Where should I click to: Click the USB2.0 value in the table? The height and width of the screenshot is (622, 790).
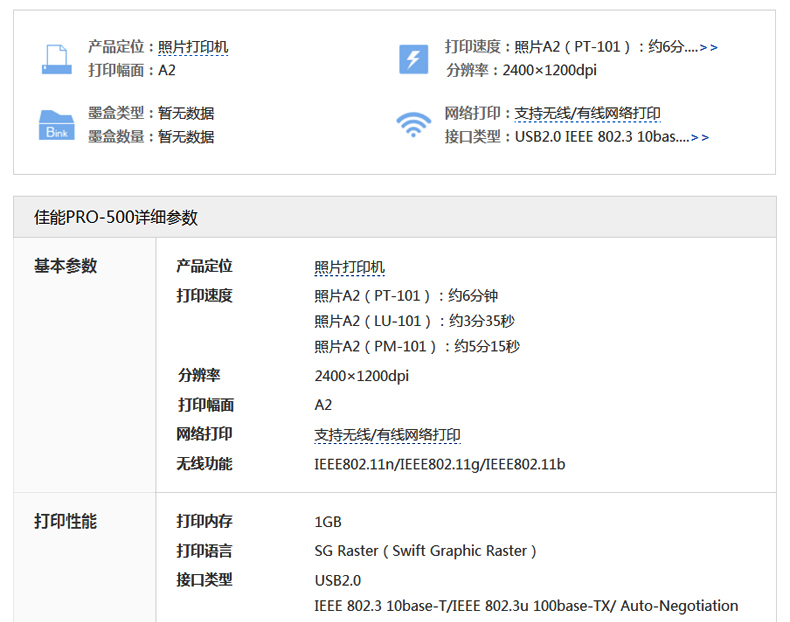[x=338, y=581]
